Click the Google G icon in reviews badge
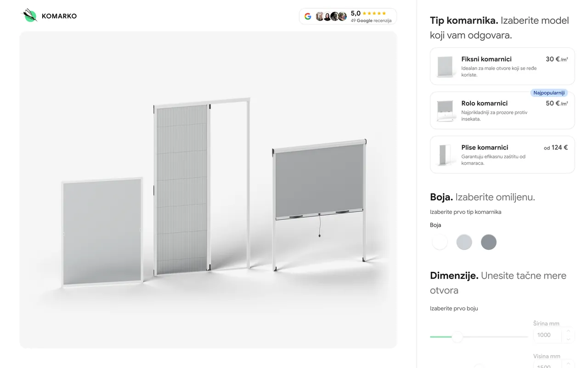Image resolution: width=588 pixels, height=368 pixels. (x=308, y=17)
